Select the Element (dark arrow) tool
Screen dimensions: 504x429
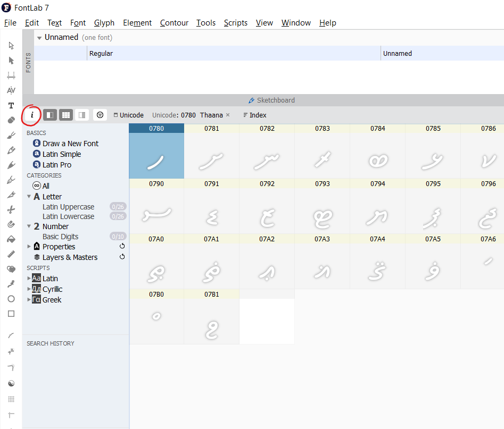coord(11,61)
